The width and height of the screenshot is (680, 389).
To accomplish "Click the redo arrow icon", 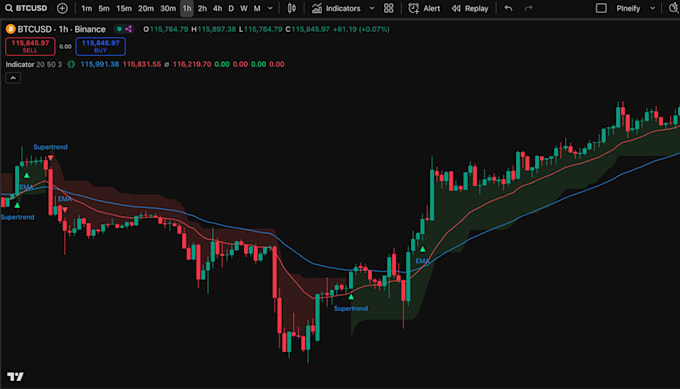I will 528,8.
